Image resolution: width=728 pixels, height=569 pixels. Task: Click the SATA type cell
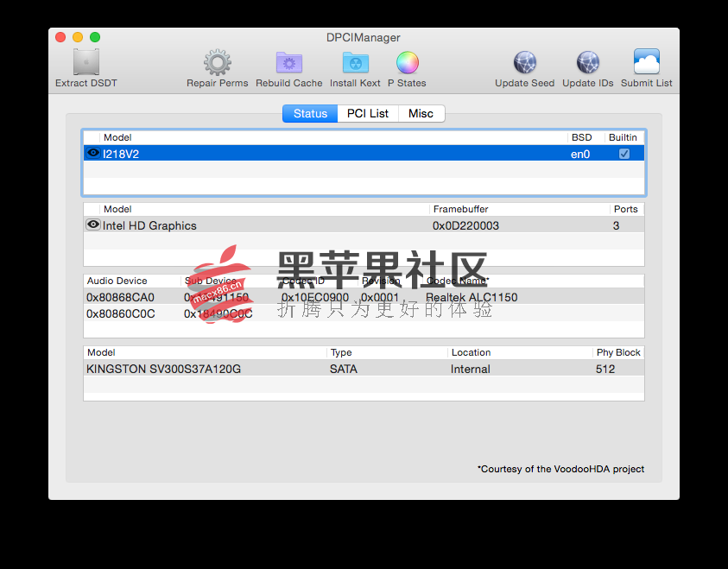(x=344, y=369)
